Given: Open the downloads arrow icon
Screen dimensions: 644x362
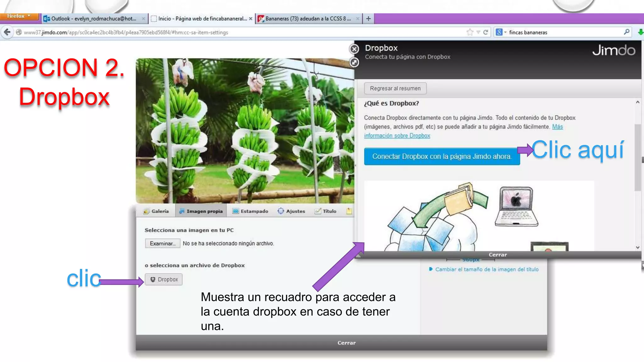Looking at the screenshot, I should pos(640,32).
